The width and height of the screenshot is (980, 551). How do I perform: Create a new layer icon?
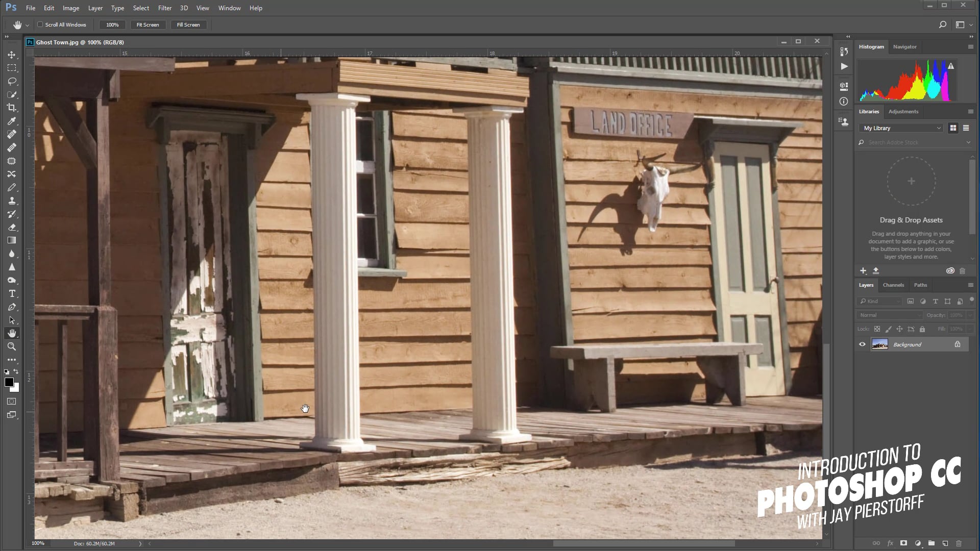click(x=945, y=543)
